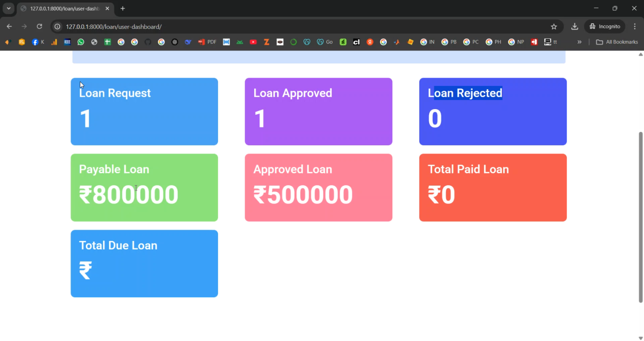Click the Incognito indicator button
This screenshot has width=644, height=341.
pos(605,27)
